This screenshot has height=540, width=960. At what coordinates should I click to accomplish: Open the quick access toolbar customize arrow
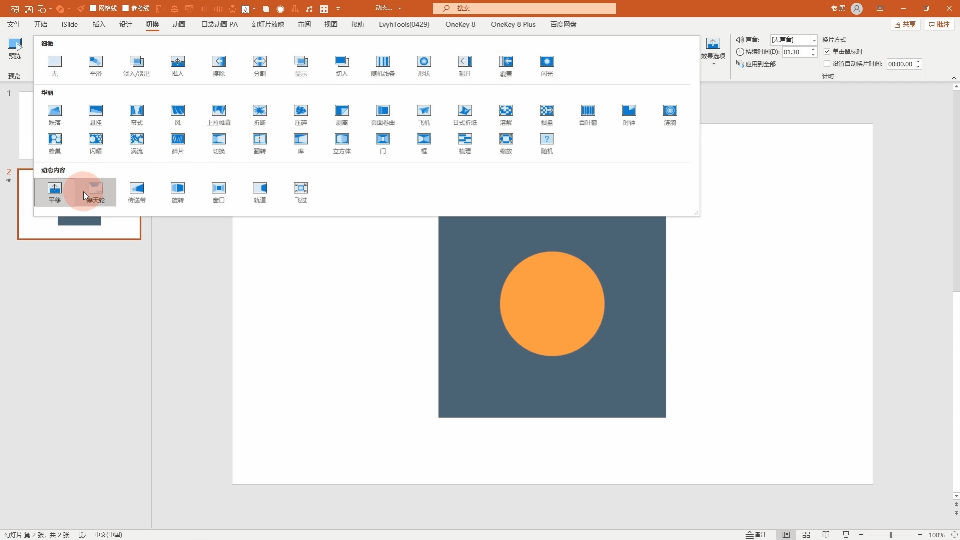click(338, 9)
